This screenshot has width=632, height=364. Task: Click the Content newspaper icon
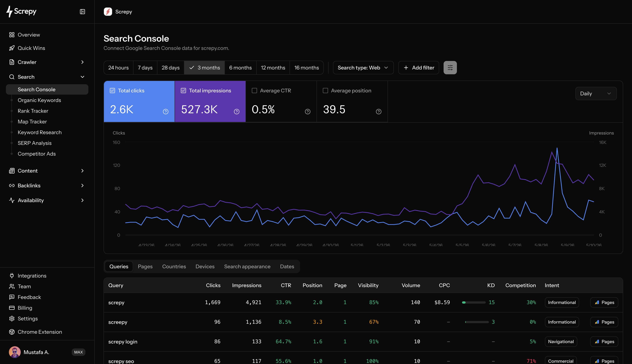(x=12, y=171)
